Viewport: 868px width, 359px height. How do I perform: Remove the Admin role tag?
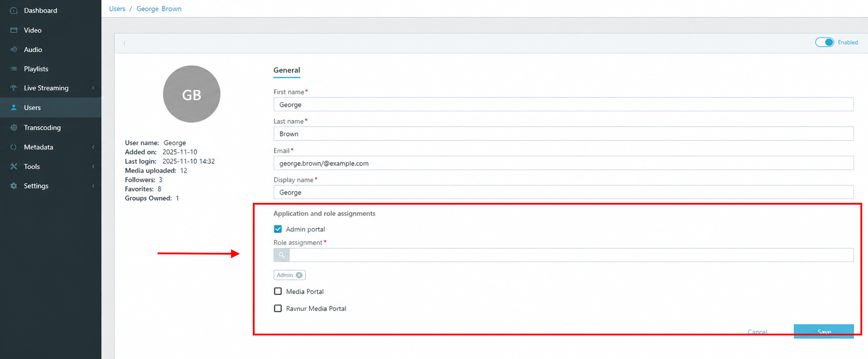tap(299, 275)
